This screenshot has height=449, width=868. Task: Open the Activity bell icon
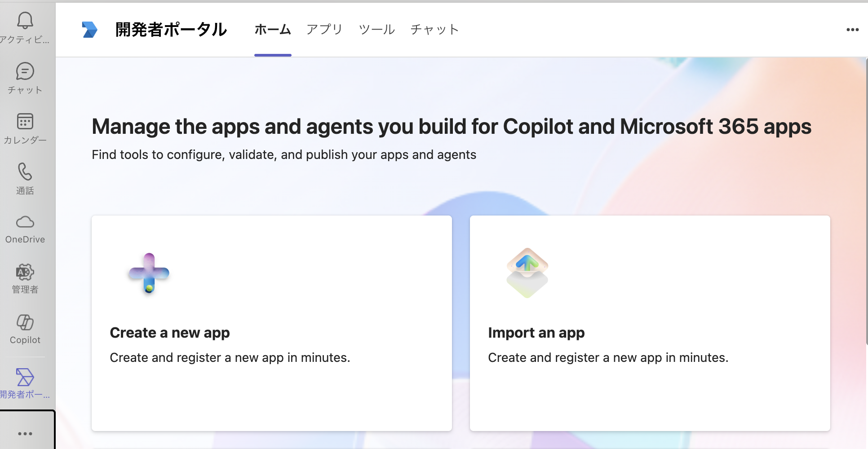coord(25,21)
